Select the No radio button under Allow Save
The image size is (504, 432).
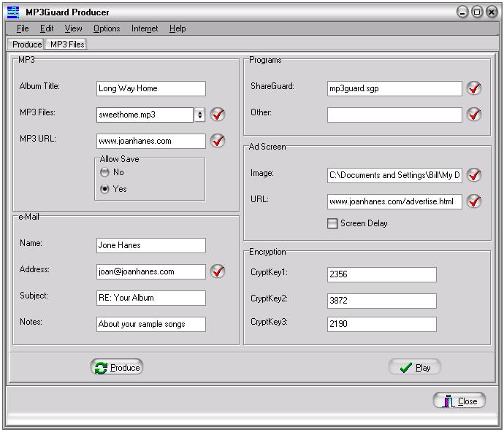pyautogui.click(x=104, y=172)
